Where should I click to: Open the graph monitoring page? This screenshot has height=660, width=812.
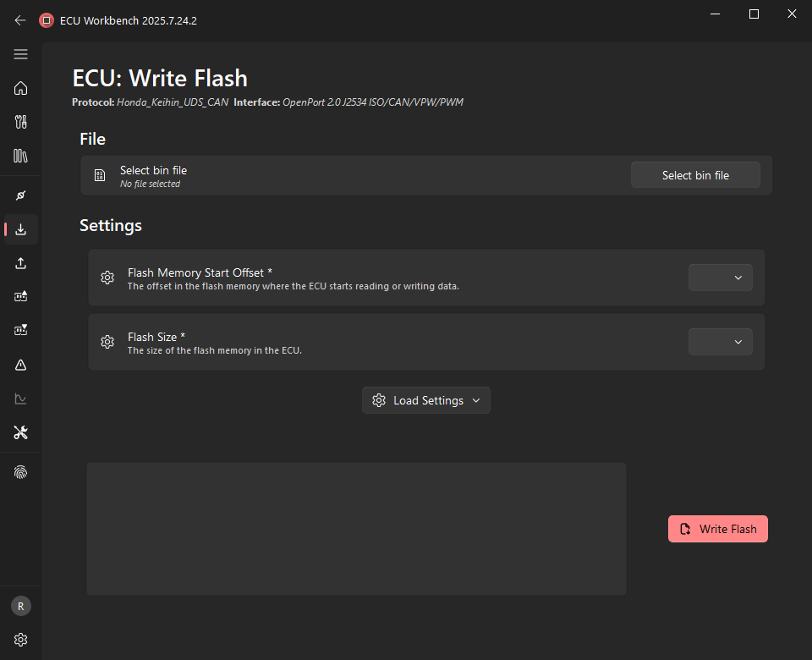coord(20,399)
